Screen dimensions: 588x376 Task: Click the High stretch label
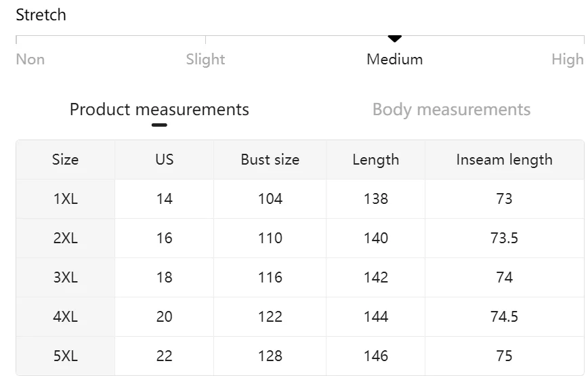[x=567, y=60]
